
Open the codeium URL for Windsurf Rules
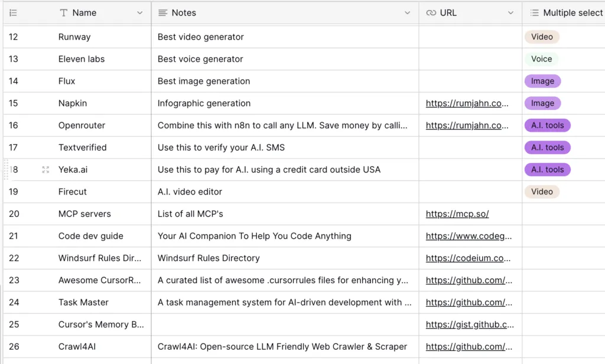[x=468, y=258]
